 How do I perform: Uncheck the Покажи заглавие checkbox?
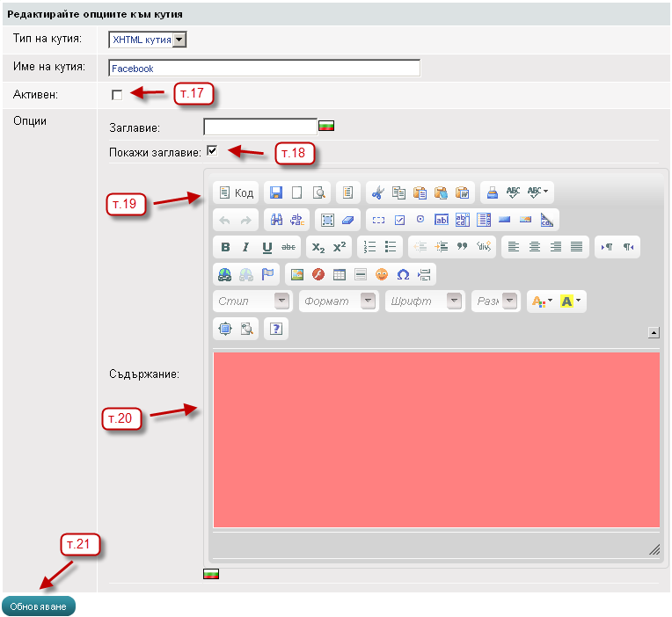click(212, 150)
